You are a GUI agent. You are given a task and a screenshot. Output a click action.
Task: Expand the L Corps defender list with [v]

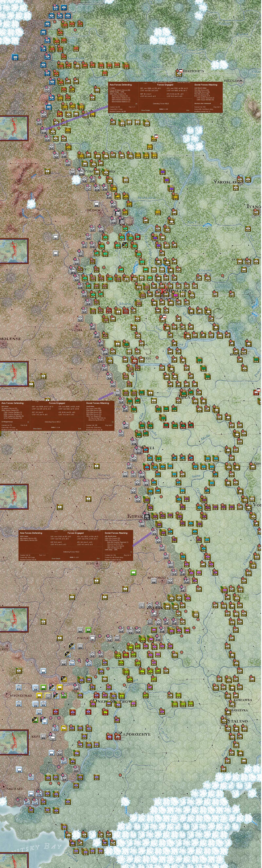point(136,104)
